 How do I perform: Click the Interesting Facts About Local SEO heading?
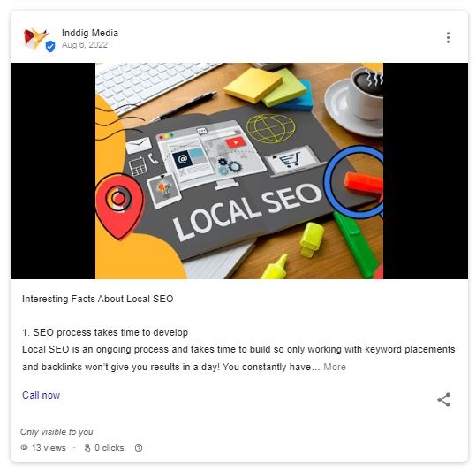(98, 299)
